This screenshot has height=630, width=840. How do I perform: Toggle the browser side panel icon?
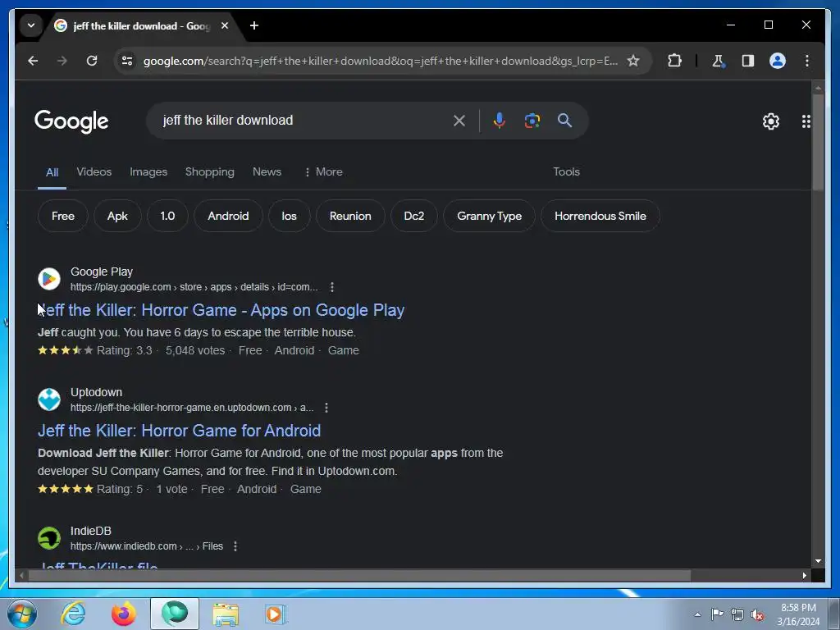[748, 61]
